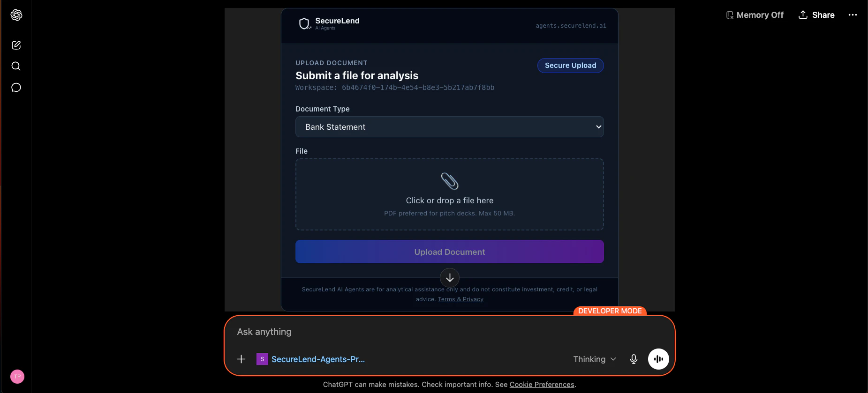Click the scroll-to-bottom arrow button
Screen dimensions: 868x393
[x=450, y=278]
